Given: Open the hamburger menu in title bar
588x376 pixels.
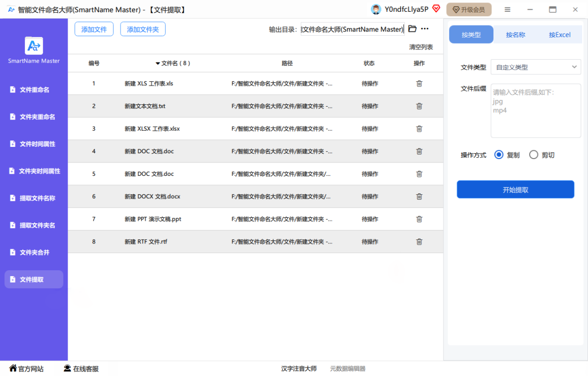Looking at the screenshot, I should point(508,9).
